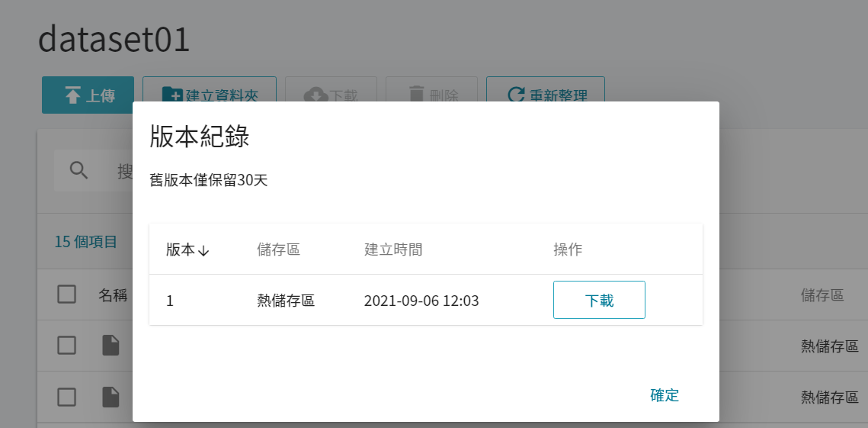Click the version 1 table row
This screenshot has height=428, width=868.
pyautogui.click(x=426, y=300)
